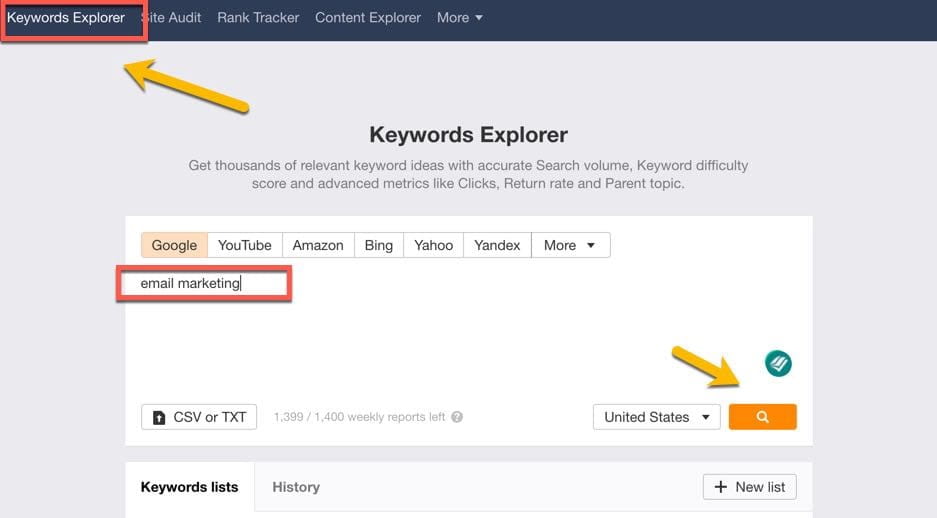Screen dimensions: 937x518
Task: Expand the More search engines dropdown
Action: pos(569,245)
